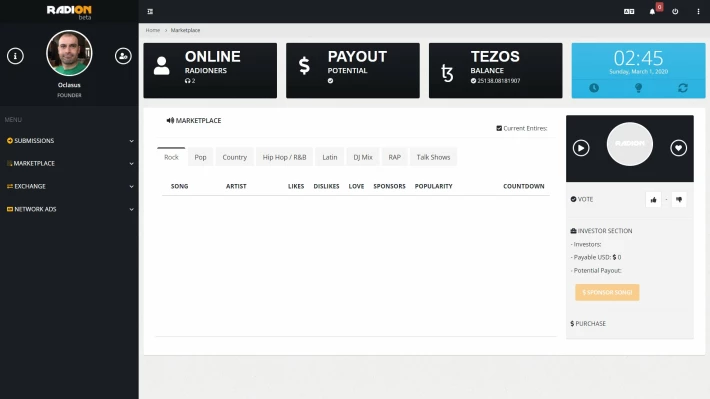The height and width of the screenshot is (399, 710).
Task: Click the Online Radioners user icon
Action: [162, 66]
